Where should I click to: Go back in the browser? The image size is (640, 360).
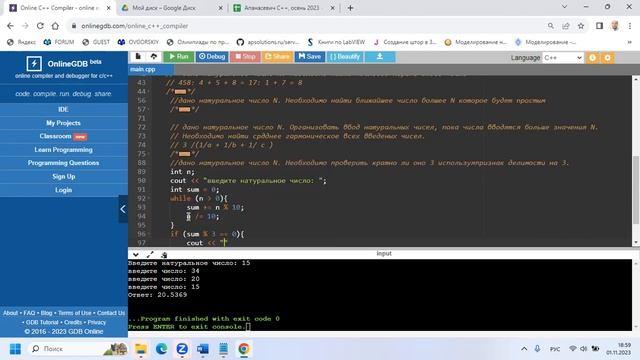pyautogui.click(x=10, y=26)
